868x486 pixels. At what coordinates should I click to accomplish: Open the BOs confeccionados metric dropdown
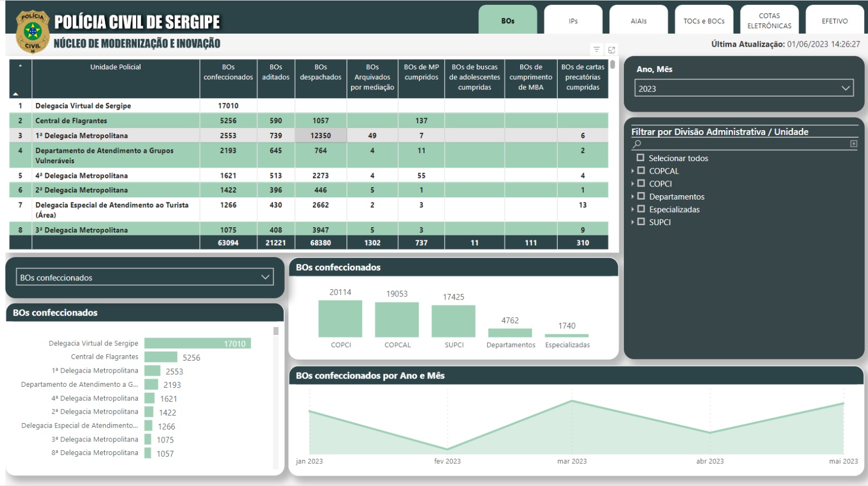point(145,277)
